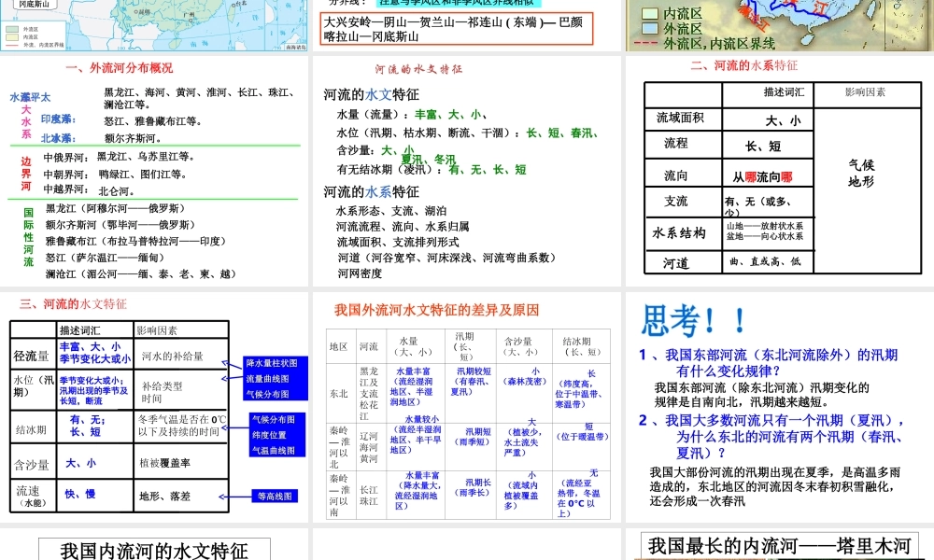Click the 从哪流向哪 table cell
Image resolution: width=934 pixels, height=560 pixels.
click(768, 175)
